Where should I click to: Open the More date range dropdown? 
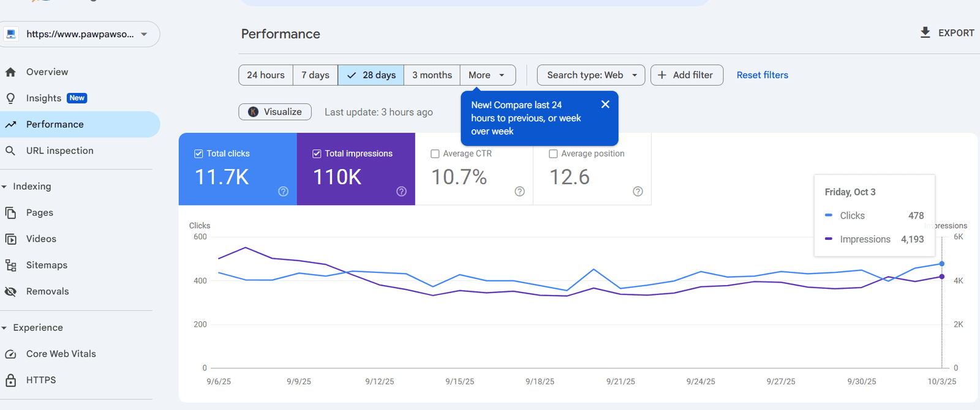(x=487, y=75)
